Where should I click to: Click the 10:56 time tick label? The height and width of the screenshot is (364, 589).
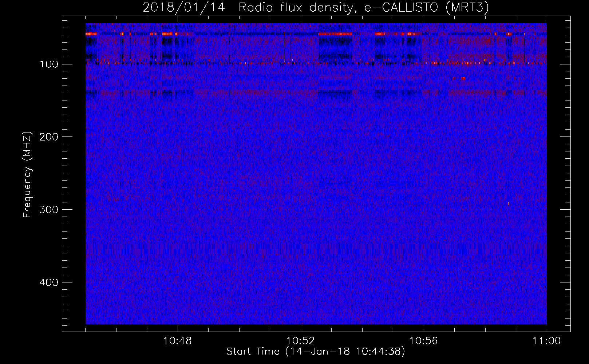[x=423, y=341]
